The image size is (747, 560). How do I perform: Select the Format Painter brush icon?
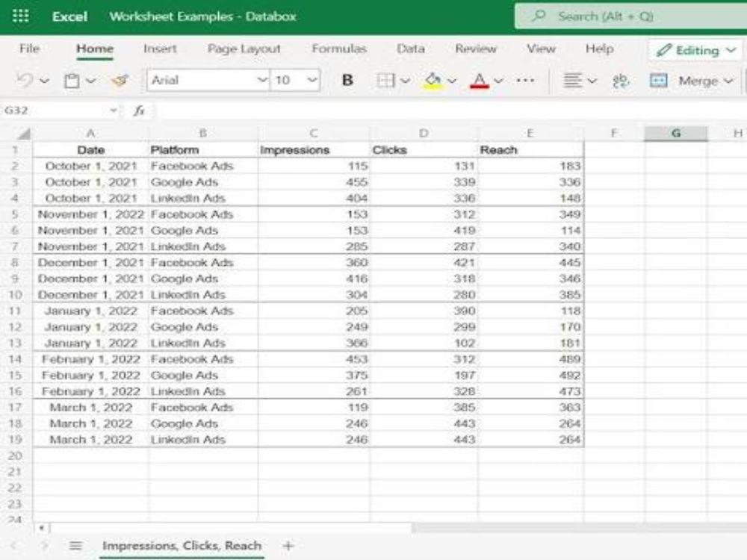pyautogui.click(x=120, y=80)
